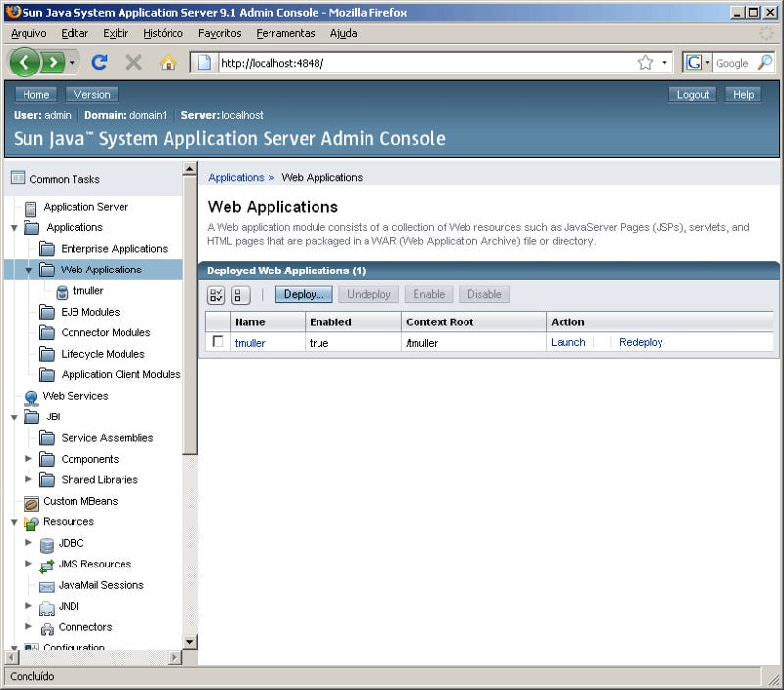Go back with the green back arrow
This screenshot has width=784, height=690.
tap(24, 63)
